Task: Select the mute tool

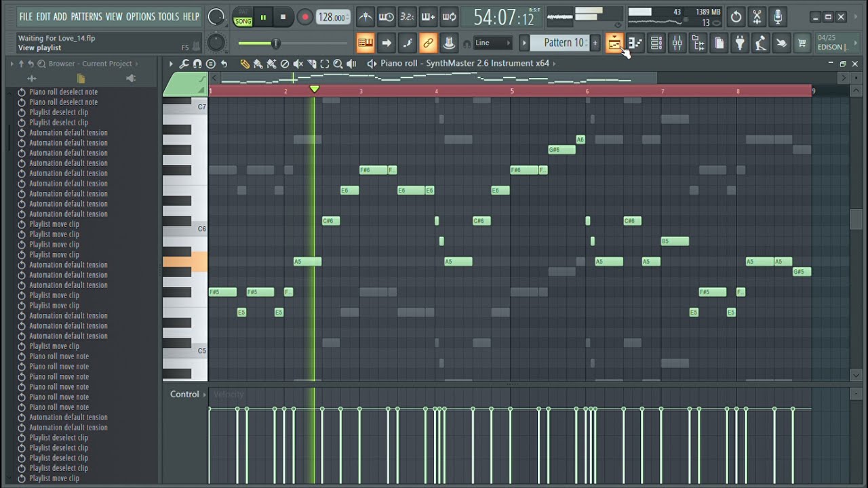Action: [x=298, y=64]
